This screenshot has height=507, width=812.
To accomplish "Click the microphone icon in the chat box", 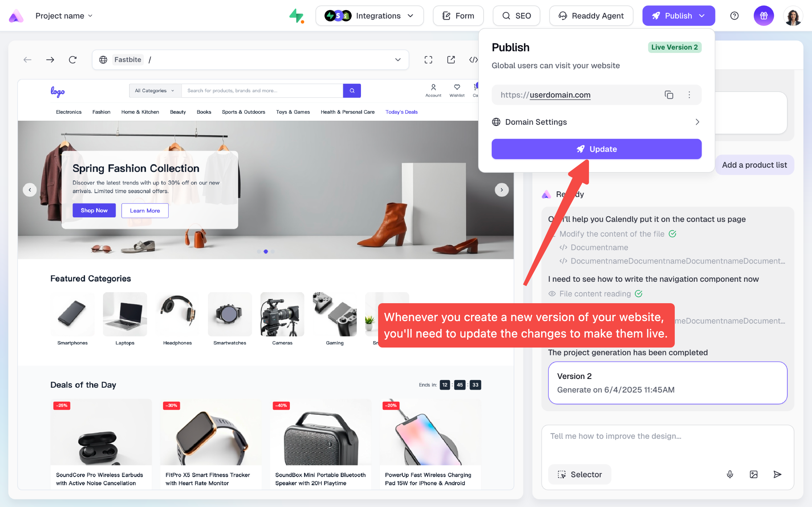I will [x=730, y=474].
